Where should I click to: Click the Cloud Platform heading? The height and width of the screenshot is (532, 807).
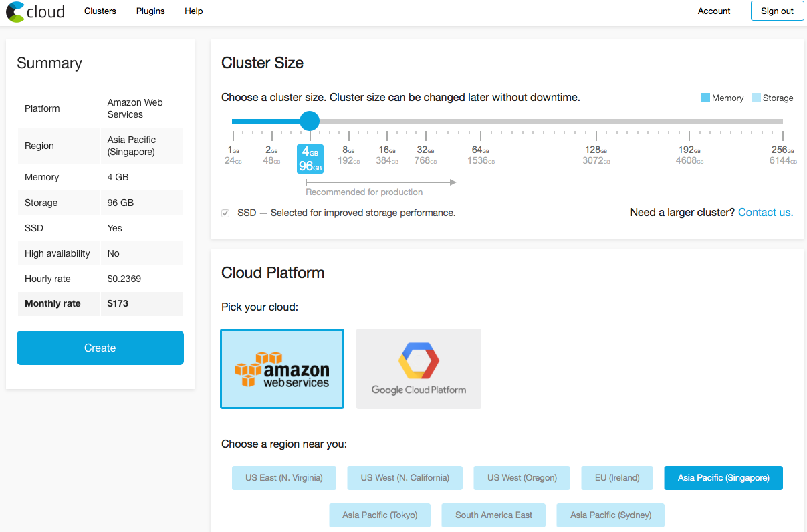pyautogui.click(x=273, y=273)
